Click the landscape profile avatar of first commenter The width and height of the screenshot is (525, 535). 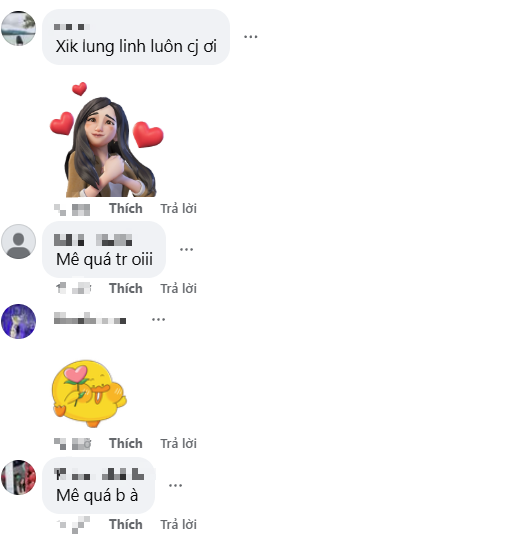click(18, 28)
